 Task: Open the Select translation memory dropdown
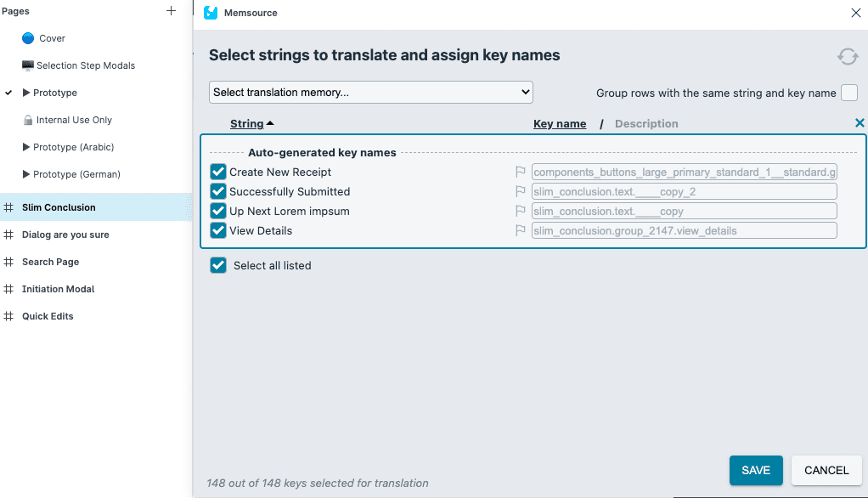(370, 92)
